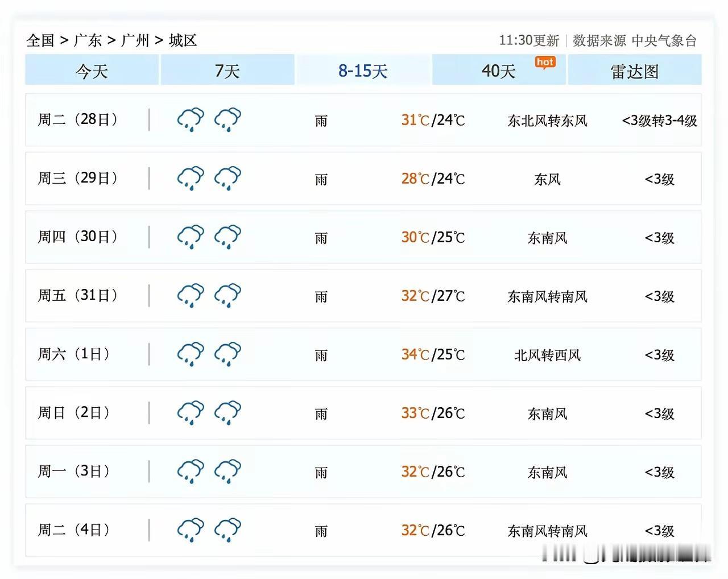Open the 7天 forecast tab

click(227, 70)
